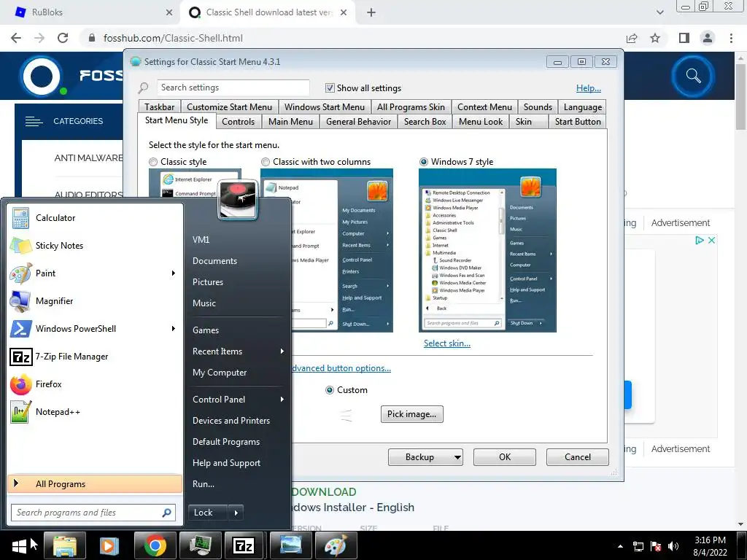Click the Pick image... button
The width and height of the screenshot is (747, 560).
[x=411, y=414]
